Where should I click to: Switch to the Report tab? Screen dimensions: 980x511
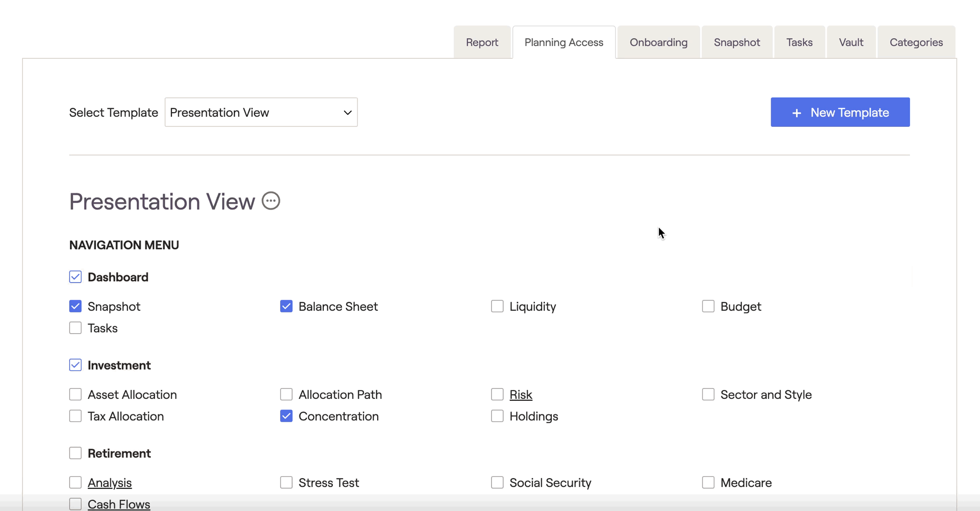pyautogui.click(x=482, y=43)
